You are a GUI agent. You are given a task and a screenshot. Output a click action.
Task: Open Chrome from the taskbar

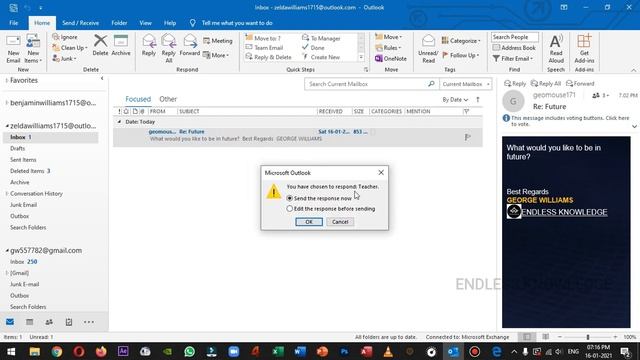coord(57,351)
